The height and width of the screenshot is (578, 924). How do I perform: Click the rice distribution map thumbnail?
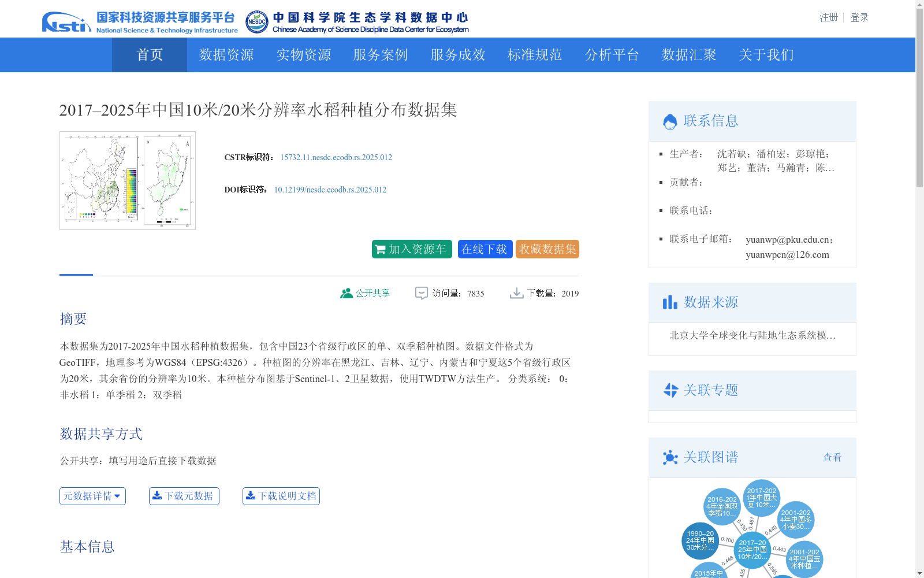pyautogui.click(x=128, y=180)
